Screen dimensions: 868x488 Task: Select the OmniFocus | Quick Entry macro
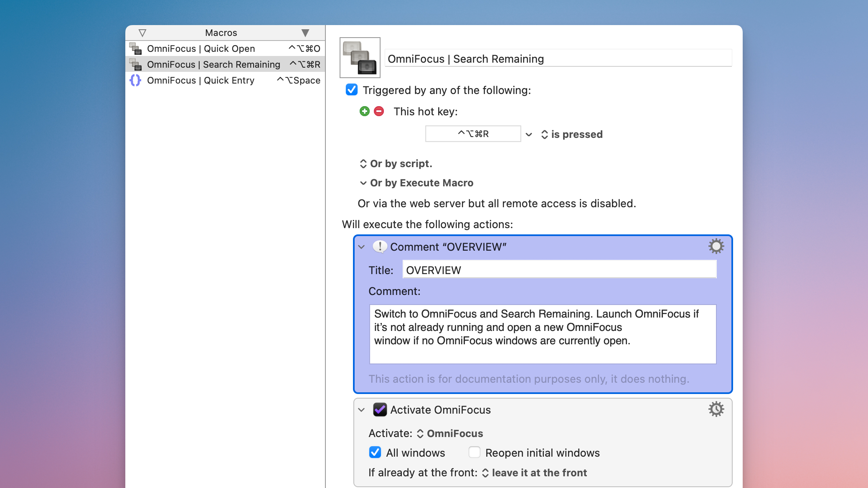coord(225,80)
